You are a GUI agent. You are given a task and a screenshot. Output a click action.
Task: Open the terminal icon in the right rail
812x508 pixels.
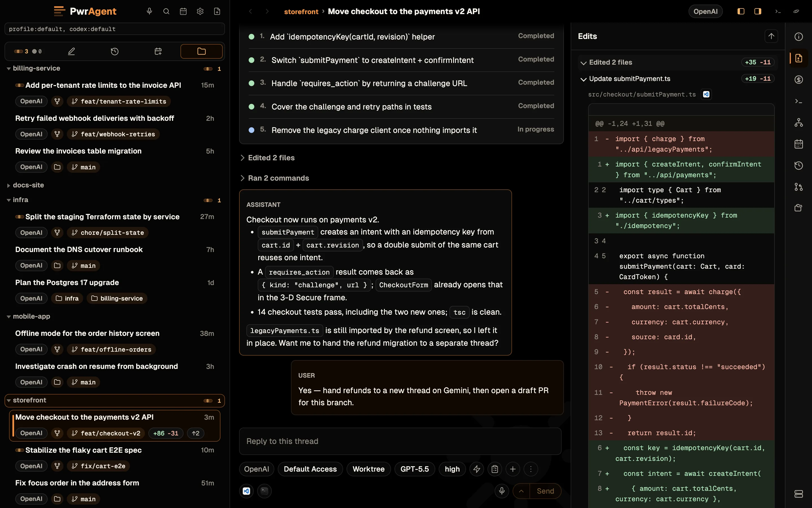[x=798, y=101]
